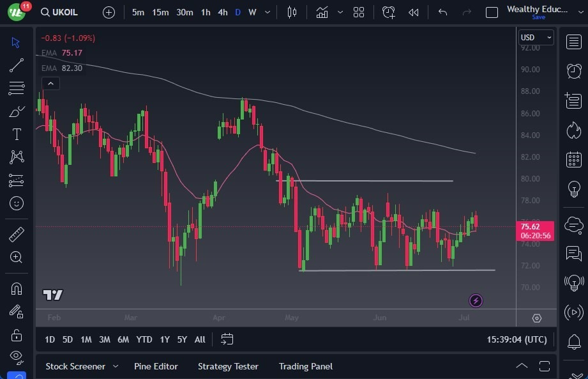The width and height of the screenshot is (588, 379).
Task: Open the indicators chart icon
Action: click(x=322, y=12)
